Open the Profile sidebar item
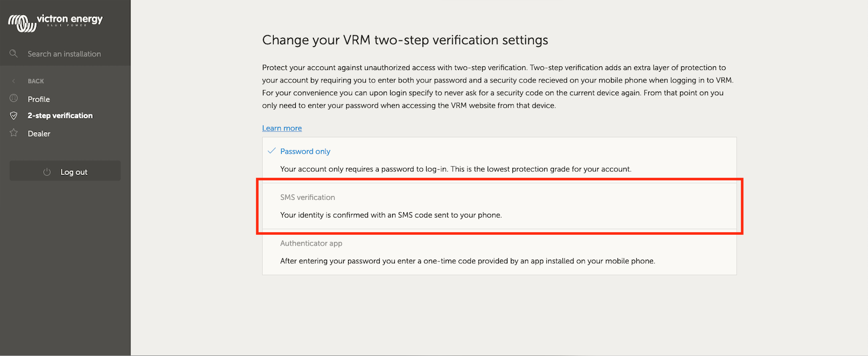The image size is (868, 356). click(x=39, y=99)
